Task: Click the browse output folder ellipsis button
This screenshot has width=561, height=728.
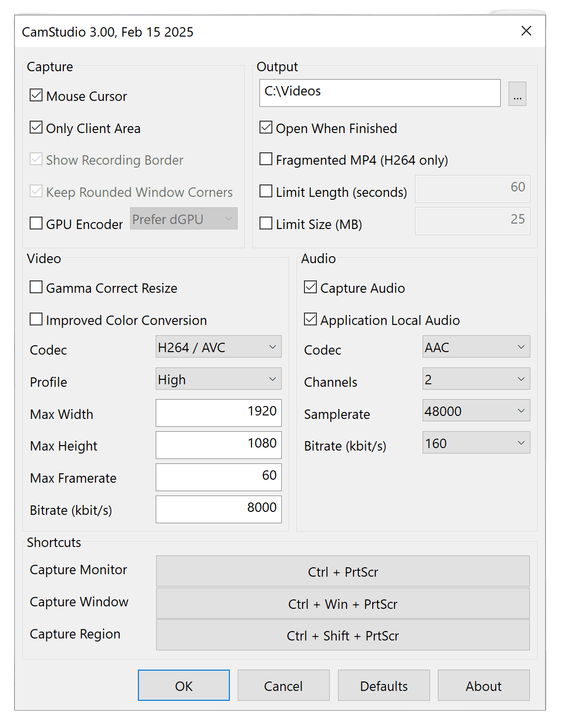Action: (517, 93)
